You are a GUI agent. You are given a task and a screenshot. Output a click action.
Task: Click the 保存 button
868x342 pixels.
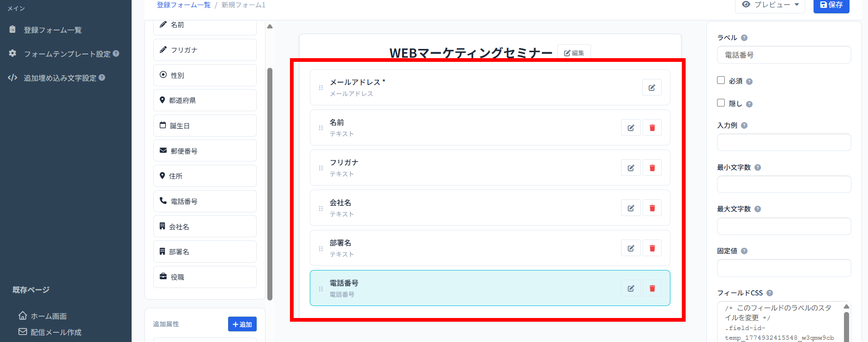831,5
